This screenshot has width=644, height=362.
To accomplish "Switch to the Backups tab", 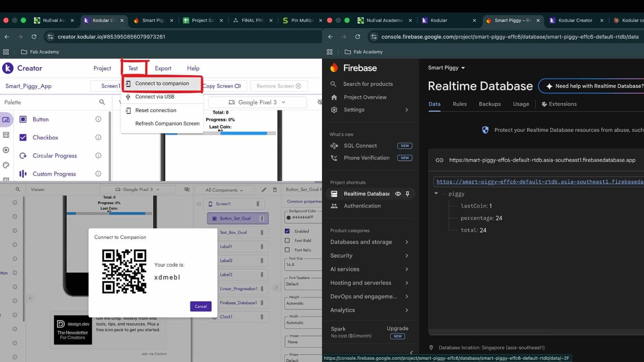I will (490, 104).
